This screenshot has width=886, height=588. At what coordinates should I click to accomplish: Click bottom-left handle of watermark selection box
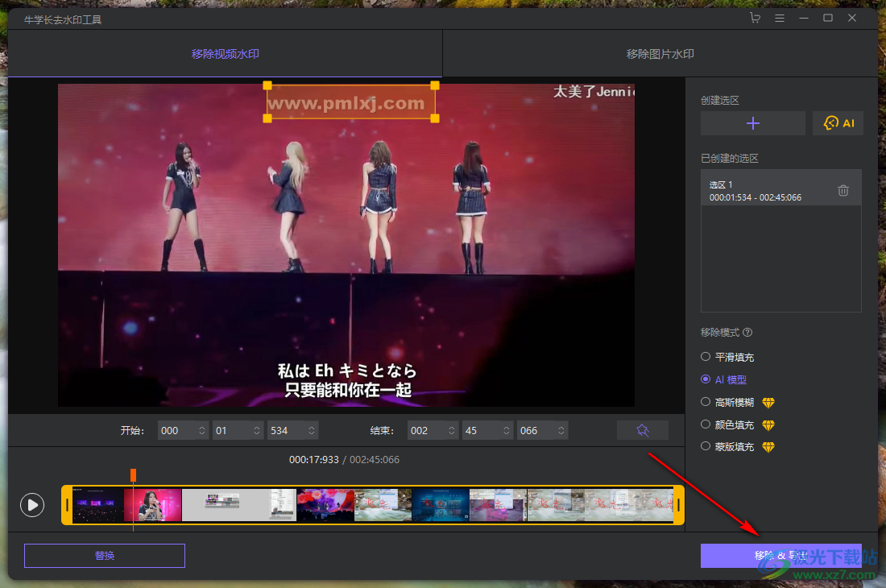268,118
